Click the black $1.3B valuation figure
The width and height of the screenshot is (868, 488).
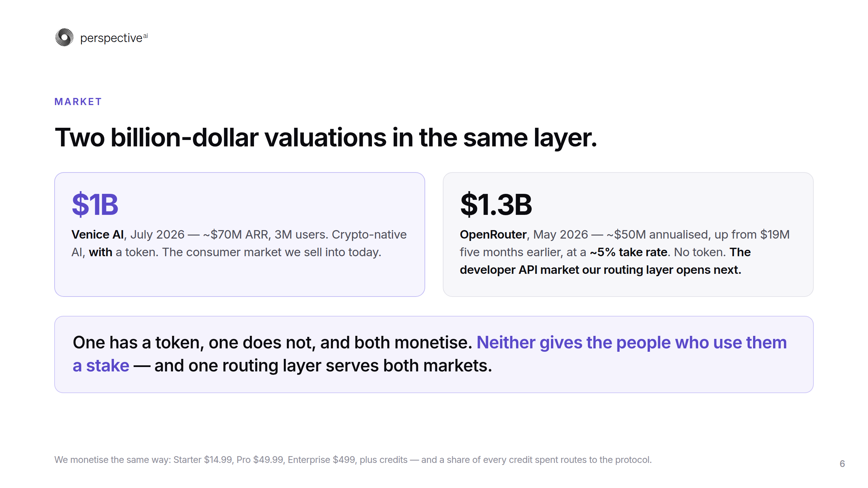point(496,205)
